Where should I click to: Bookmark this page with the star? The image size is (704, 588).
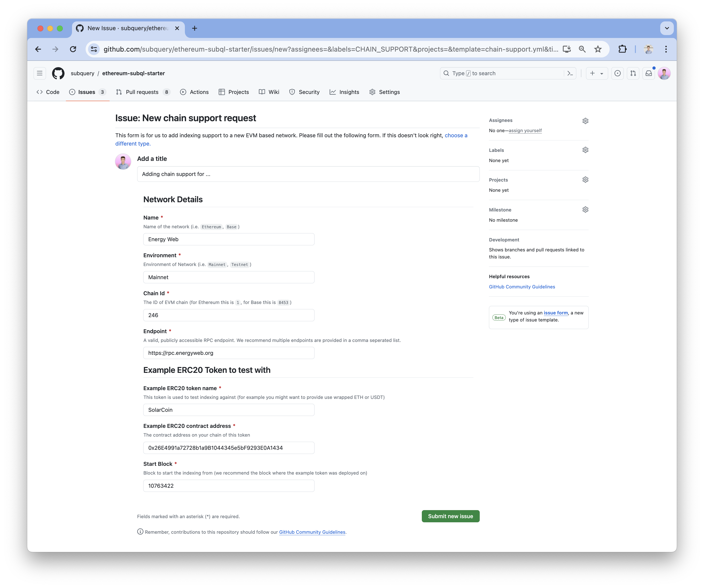(x=598, y=49)
